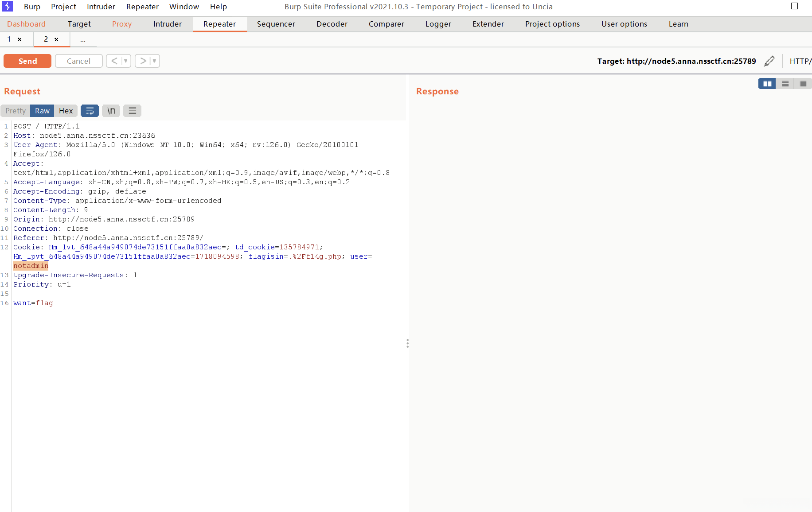Switch request view to Raw

[43, 111]
